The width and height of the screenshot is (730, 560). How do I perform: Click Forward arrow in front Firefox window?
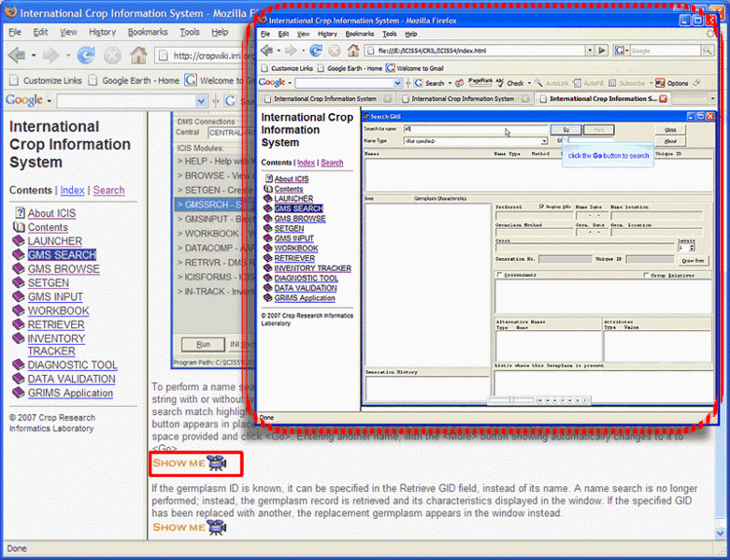(x=291, y=50)
